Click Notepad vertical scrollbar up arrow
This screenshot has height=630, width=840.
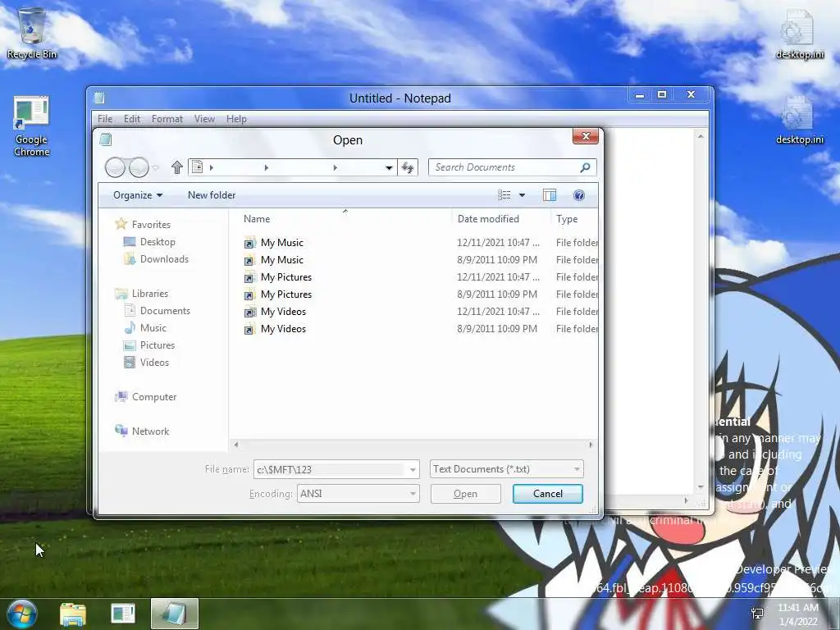click(x=701, y=136)
